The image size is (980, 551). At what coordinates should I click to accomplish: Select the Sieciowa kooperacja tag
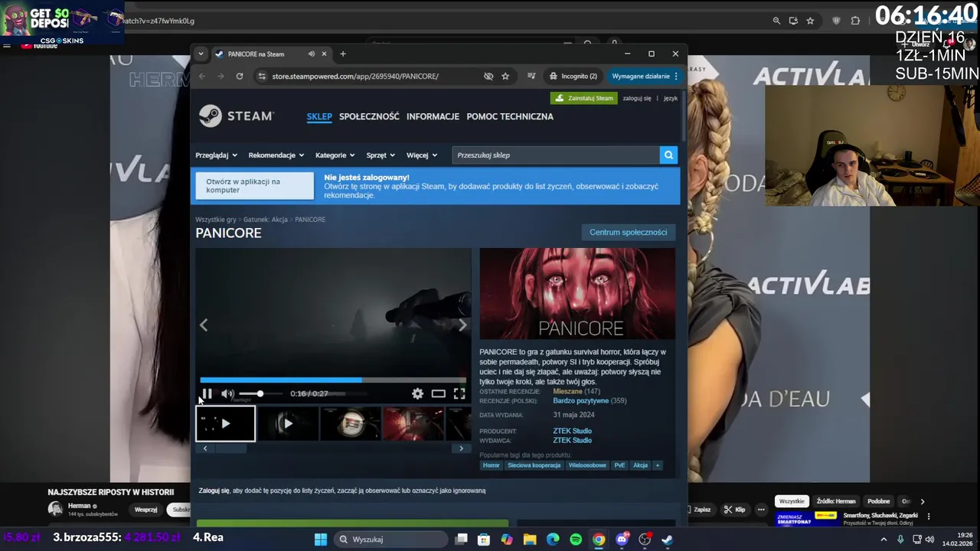click(534, 465)
